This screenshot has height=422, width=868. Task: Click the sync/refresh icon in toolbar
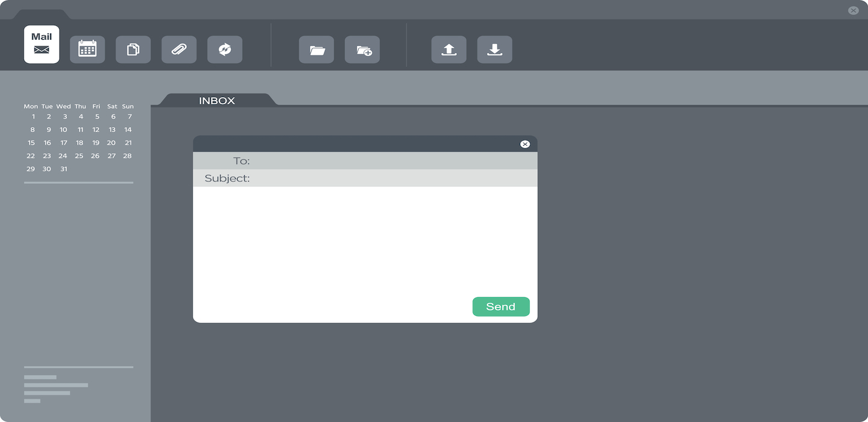pos(225,49)
